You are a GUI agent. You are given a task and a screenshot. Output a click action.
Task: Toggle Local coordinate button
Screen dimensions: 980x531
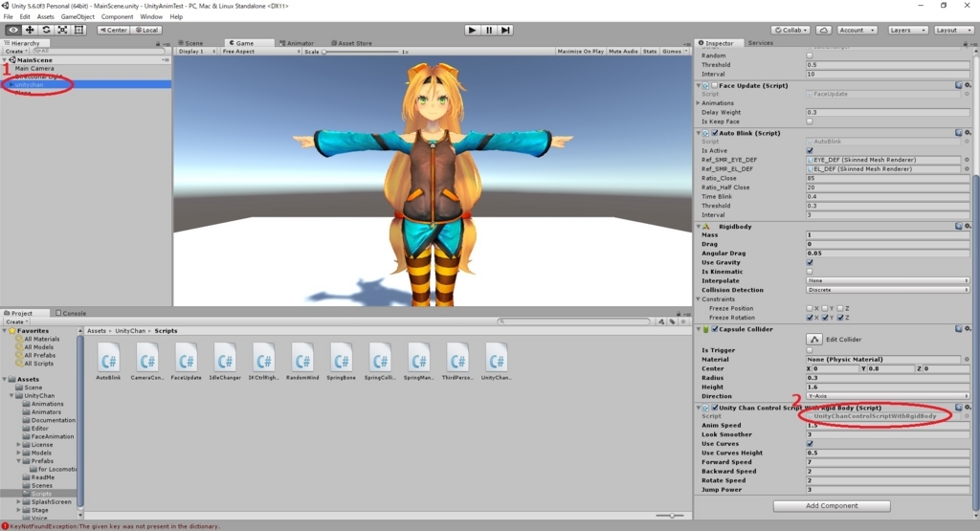pyautogui.click(x=146, y=30)
